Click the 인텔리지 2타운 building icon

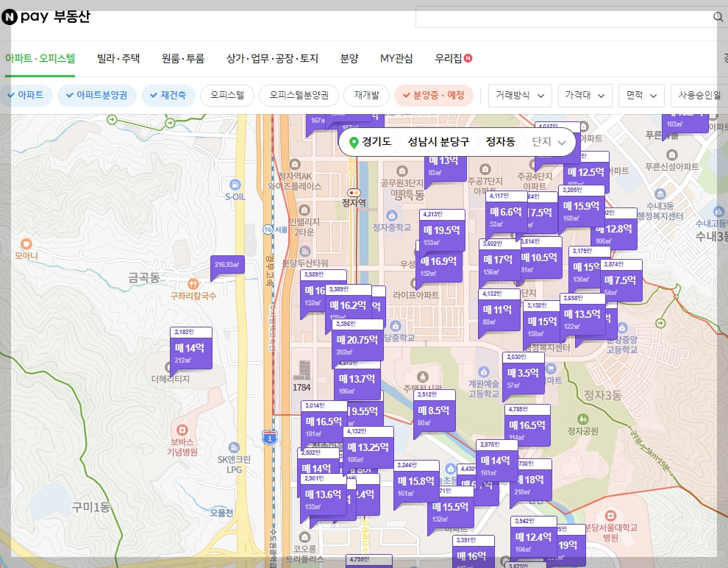[304, 210]
